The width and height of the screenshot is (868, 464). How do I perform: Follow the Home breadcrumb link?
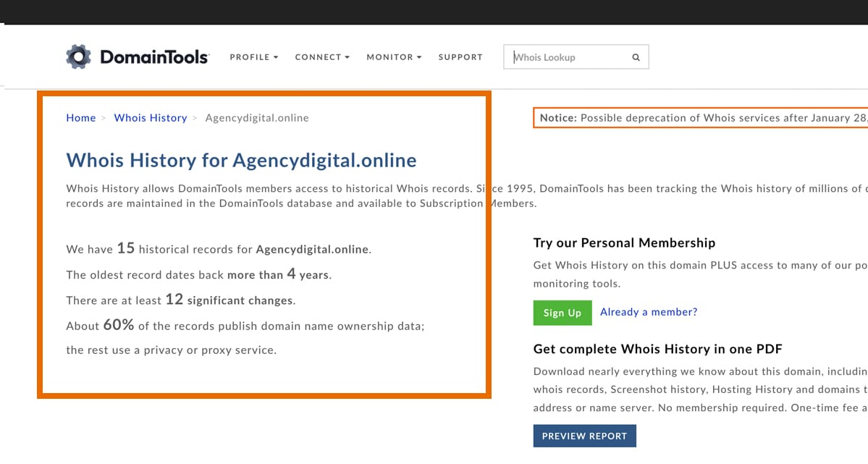pyautogui.click(x=81, y=118)
